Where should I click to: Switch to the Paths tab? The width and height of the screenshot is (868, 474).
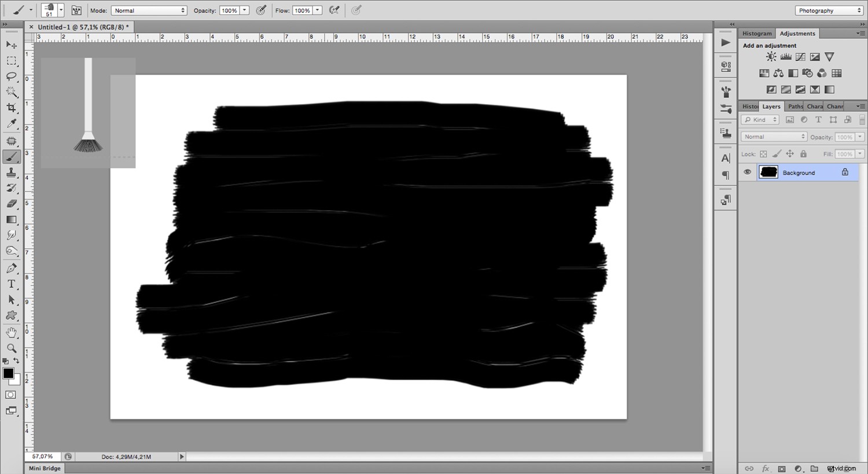(795, 106)
